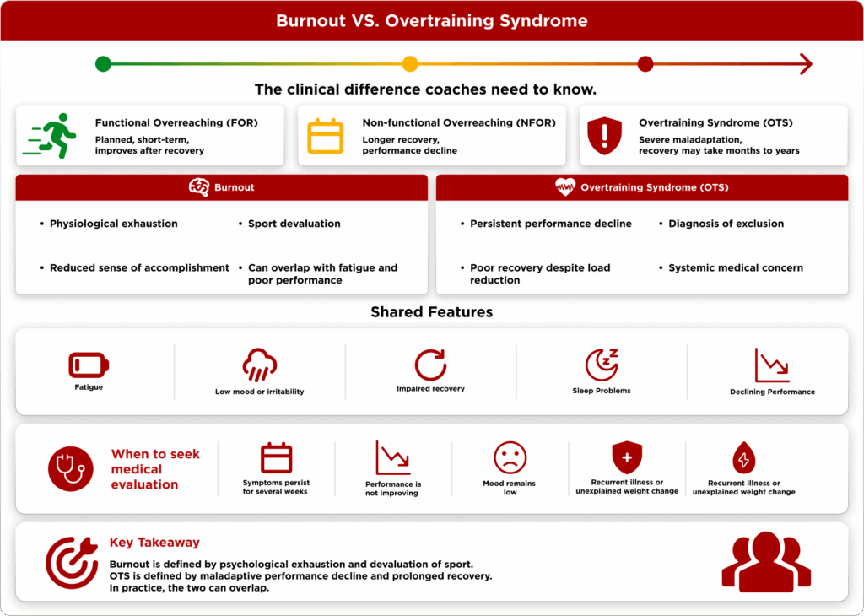Click the green dot on the timeline
This screenshot has height=616, width=864.
103,64
